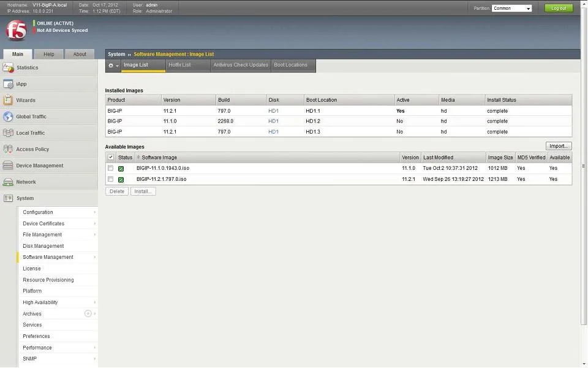Open the Statistics sidebar icon
The width and height of the screenshot is (588, 368).
click(8, 68)
